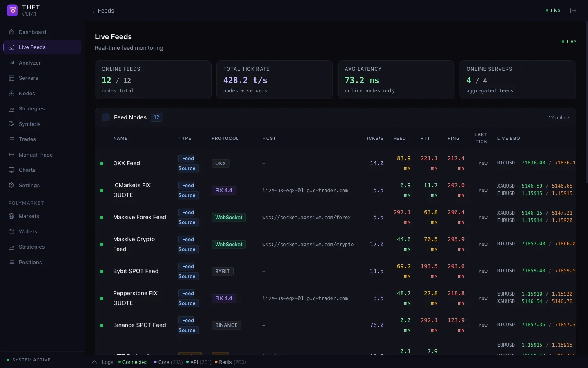
Task: Click the Analyzer bar chart icon
Action: pyautogui.click(x=11, y=63)
